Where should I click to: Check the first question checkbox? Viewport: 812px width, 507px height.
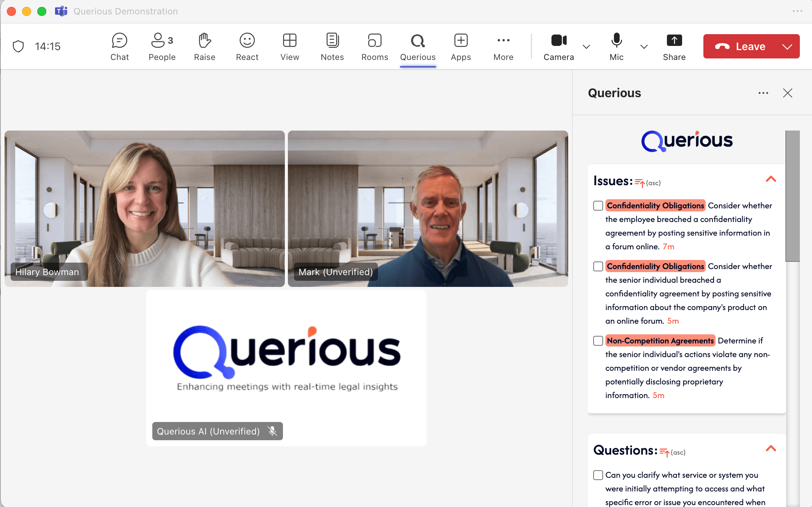click(598, 475)
